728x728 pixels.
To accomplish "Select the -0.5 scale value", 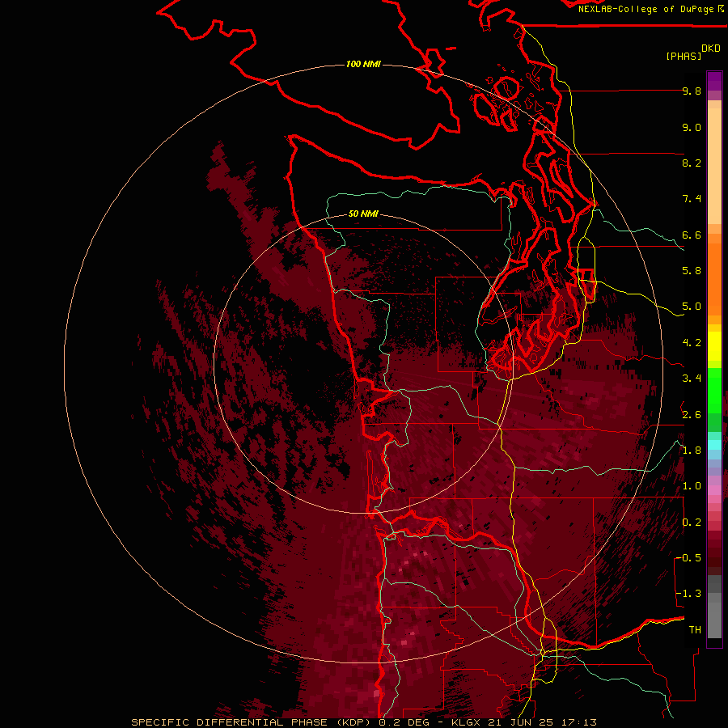I will tap(688, 558).
